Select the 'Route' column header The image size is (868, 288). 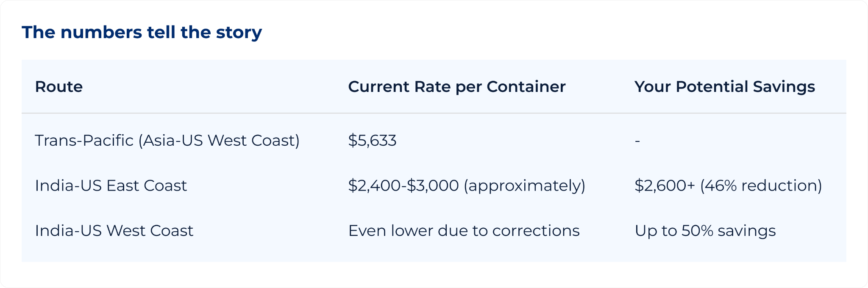pos(58,87)
